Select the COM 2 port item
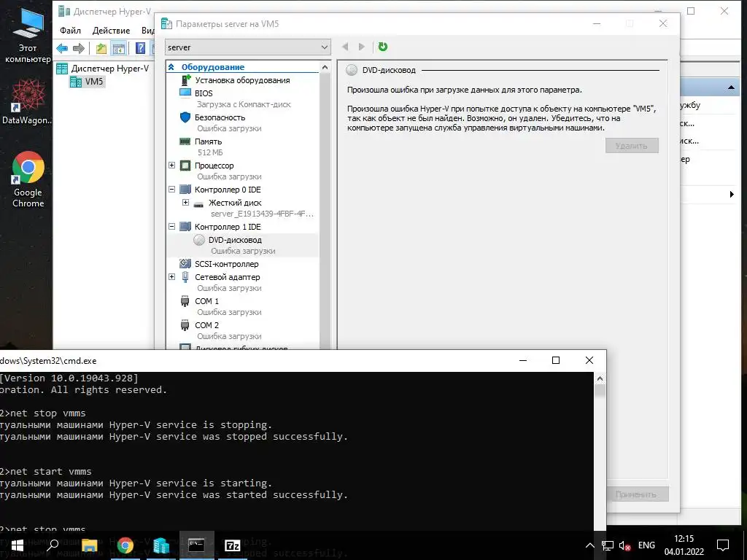Viewport: 747px width, 560px height. coord(206,325)
